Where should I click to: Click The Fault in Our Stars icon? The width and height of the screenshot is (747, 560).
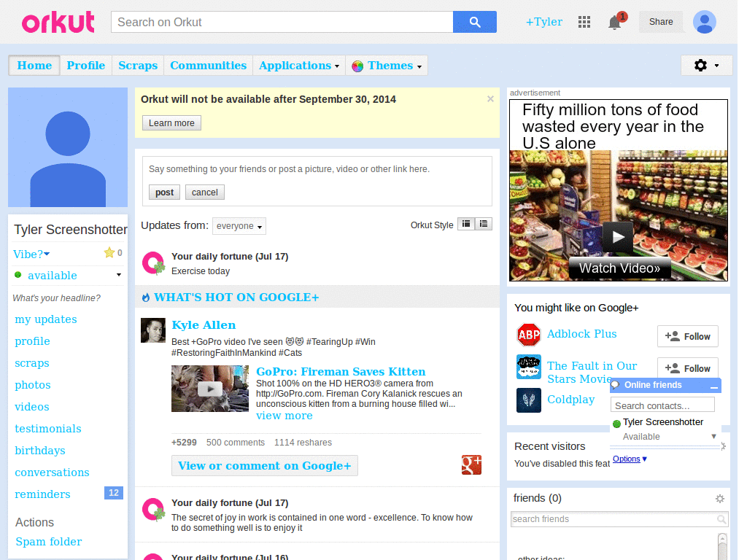(x=529, y=367)
